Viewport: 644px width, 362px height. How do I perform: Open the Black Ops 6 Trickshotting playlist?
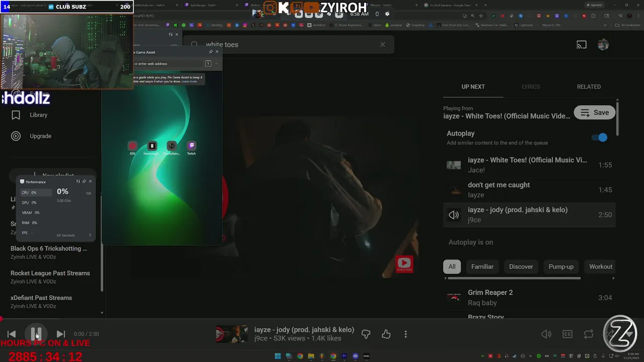click(x=49, y=252)
